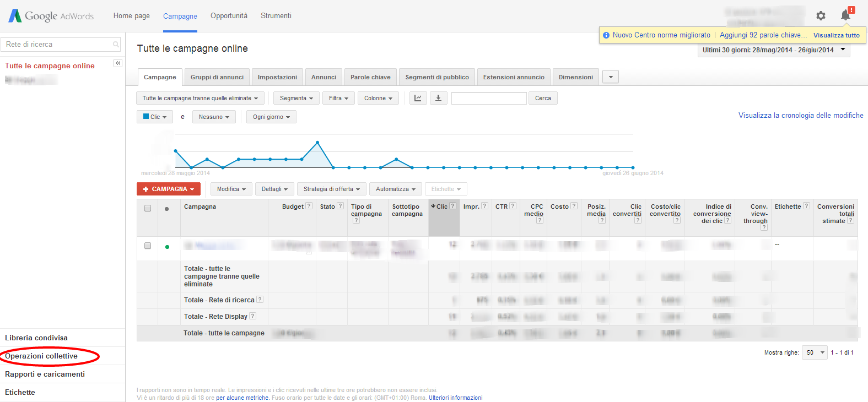868x402 pixels.
Task: Toggle the chart display icon
Action: pyautogui.click(x=418, y=98)
